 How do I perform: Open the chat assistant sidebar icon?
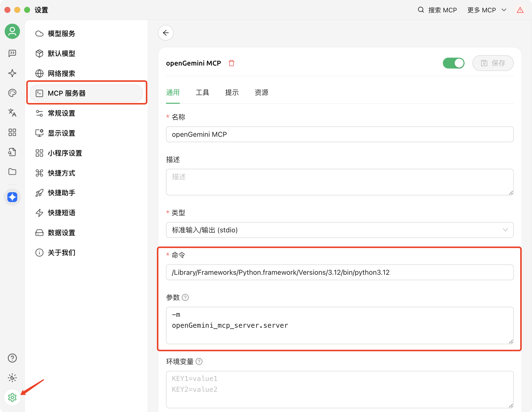[12, 53]
